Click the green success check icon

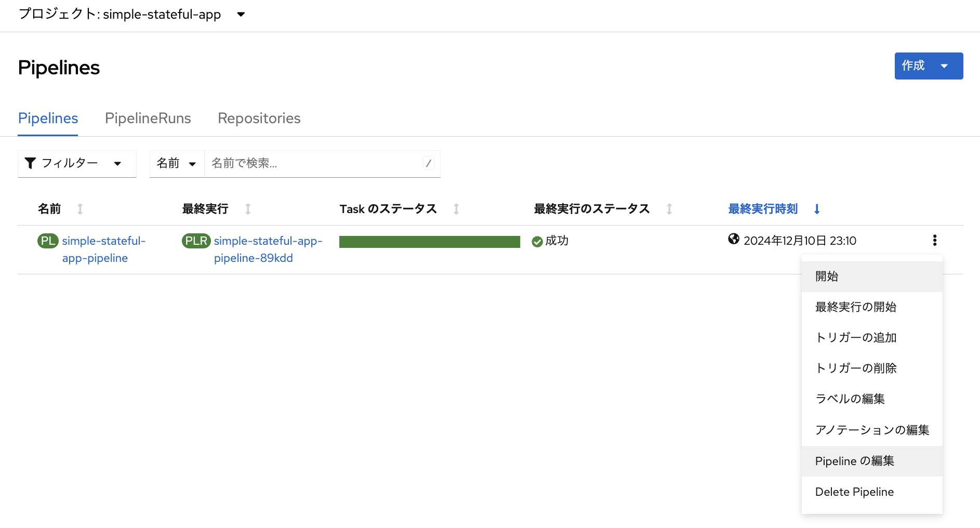537,241
